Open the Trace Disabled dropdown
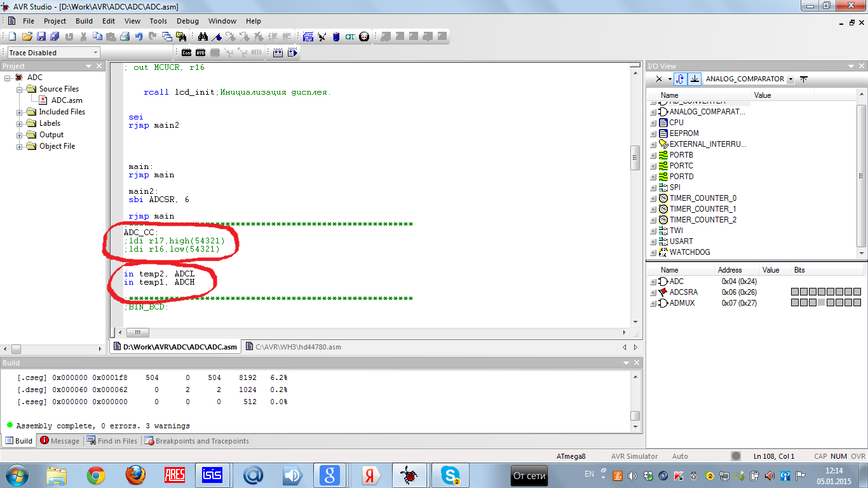The width and height of the screenshot is (868, 488). [95, 53]
